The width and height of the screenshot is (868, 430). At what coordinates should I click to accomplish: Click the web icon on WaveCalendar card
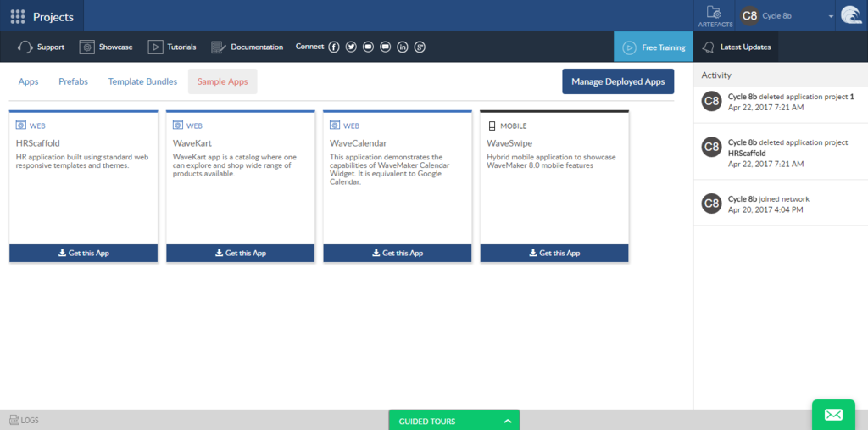point(334,126)
